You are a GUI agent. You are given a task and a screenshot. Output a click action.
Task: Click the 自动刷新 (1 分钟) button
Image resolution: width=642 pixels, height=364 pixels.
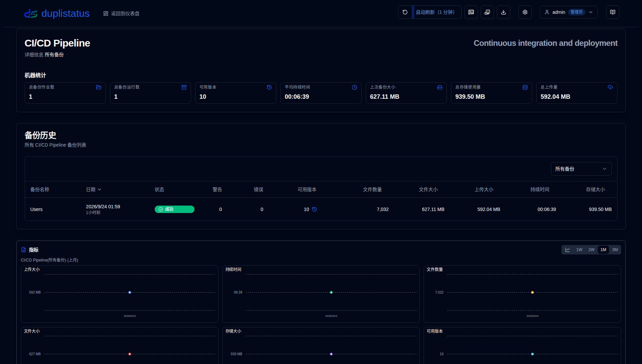[437, 12]
